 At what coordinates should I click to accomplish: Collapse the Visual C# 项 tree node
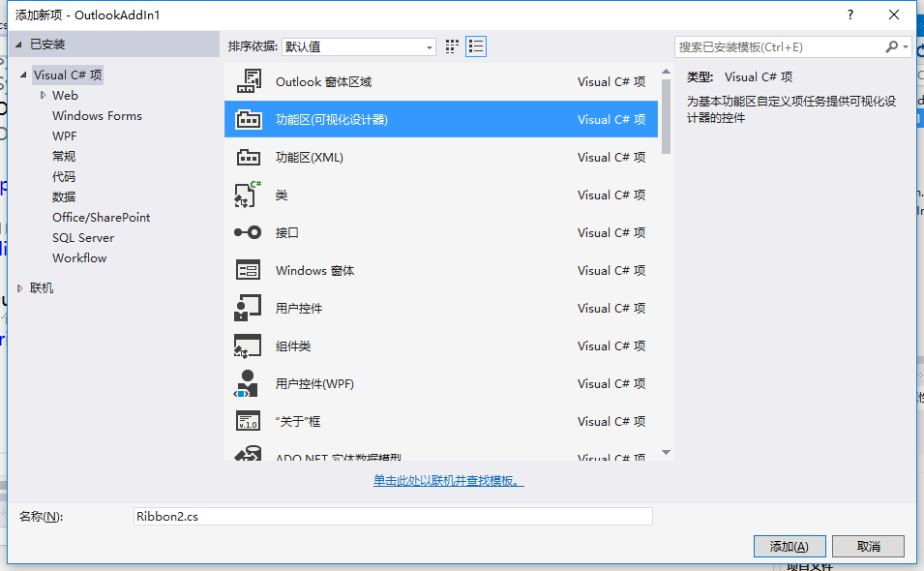23,75
